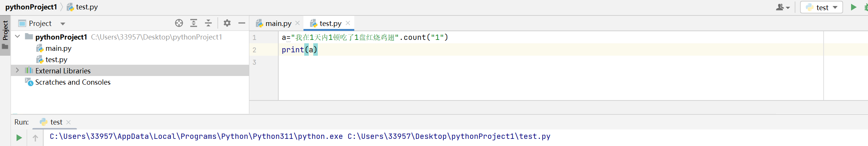Screen dimensions: 868x146
Task: Open the user account dropdown icon
Action: tap(783, 7)
